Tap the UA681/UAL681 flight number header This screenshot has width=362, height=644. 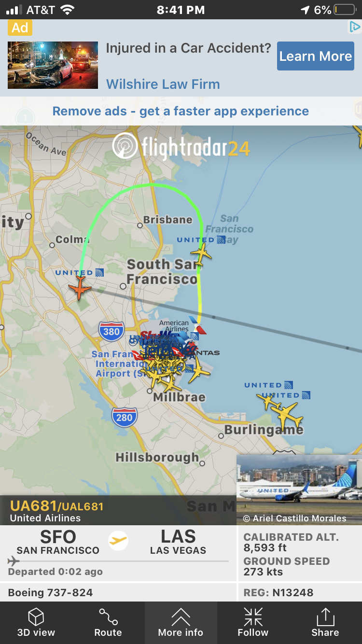click(x=57, y=506)
